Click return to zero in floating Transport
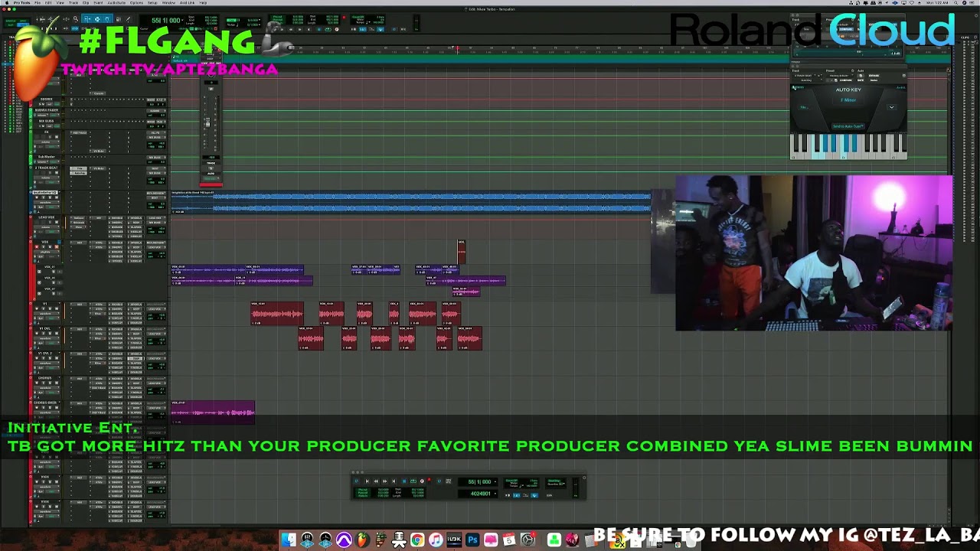The width and height of the screenshot is (980, 551). [x=367, y=481]
